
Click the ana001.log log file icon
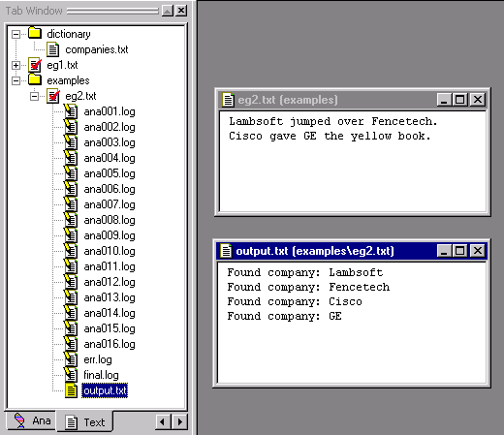coord(71,111)
